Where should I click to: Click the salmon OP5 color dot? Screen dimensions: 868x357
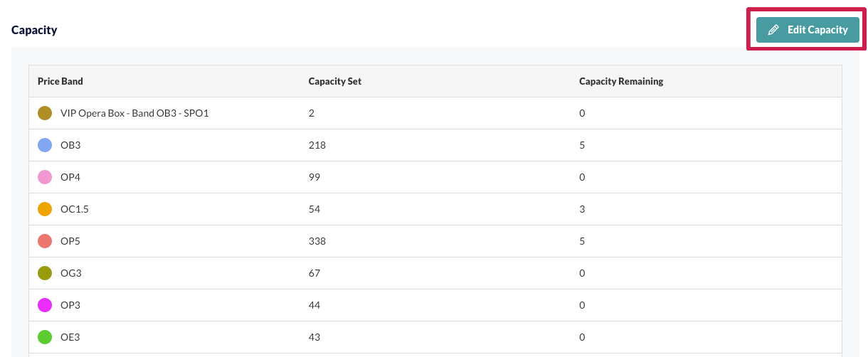(x=45, y=241)
